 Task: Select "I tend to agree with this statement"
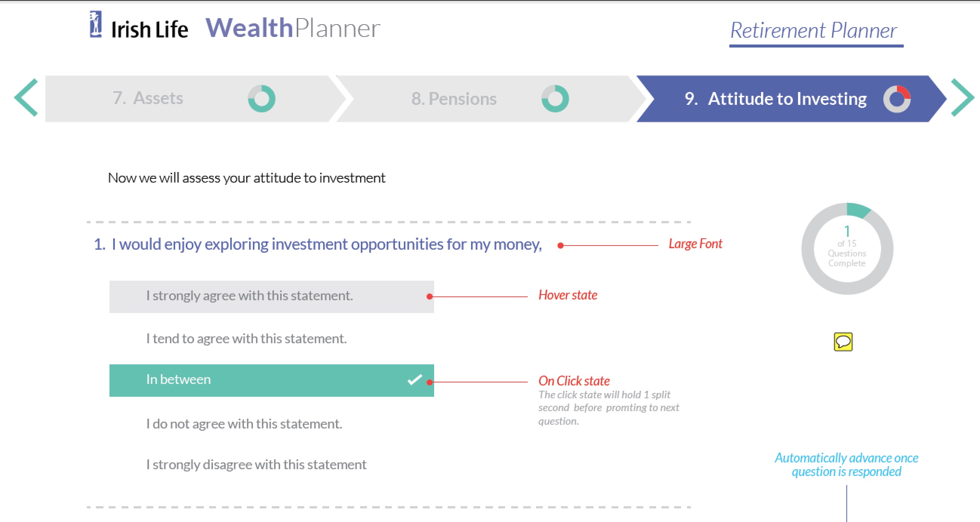tap(246, 339)
